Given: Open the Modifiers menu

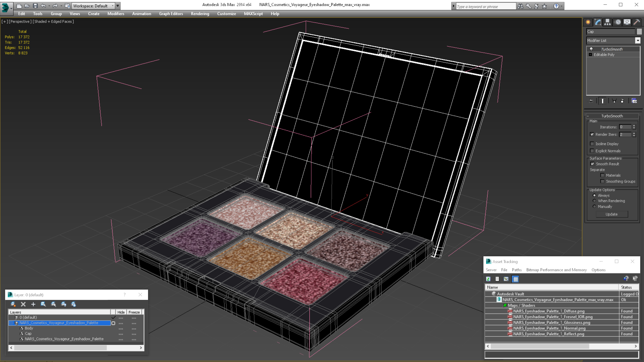Looking at the screenshot, I should (x=116, y=14).
